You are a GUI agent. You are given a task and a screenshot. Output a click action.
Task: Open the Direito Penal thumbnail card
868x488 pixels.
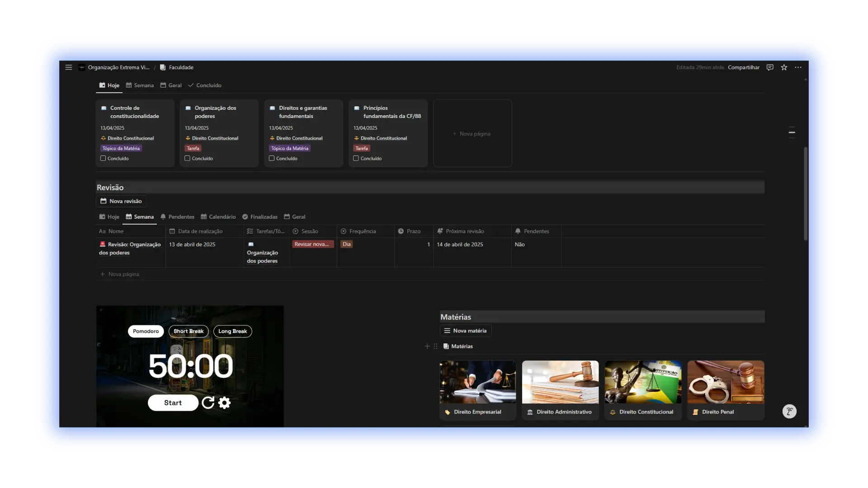point(726,390)
